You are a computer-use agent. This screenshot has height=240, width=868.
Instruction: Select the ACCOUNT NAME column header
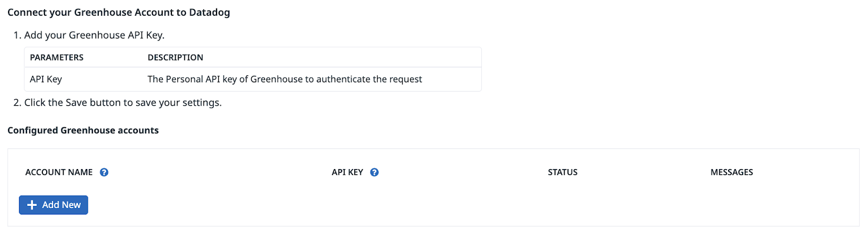(x=59, y=172)
